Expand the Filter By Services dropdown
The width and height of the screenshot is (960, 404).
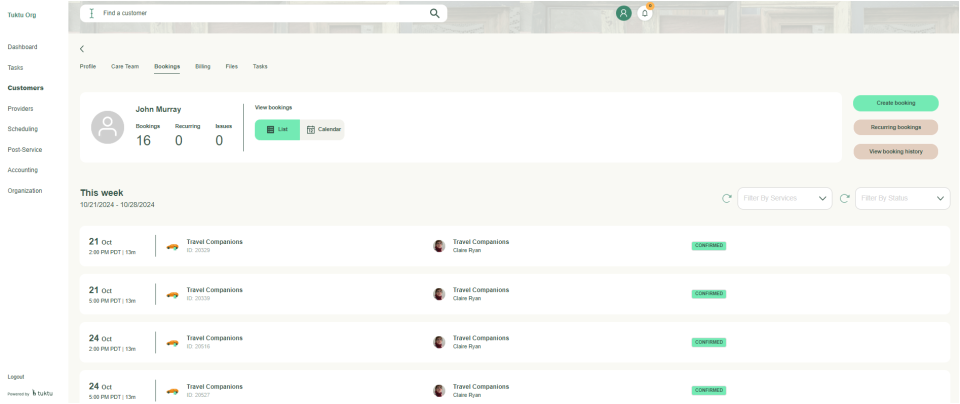click(x=784, y=198)
